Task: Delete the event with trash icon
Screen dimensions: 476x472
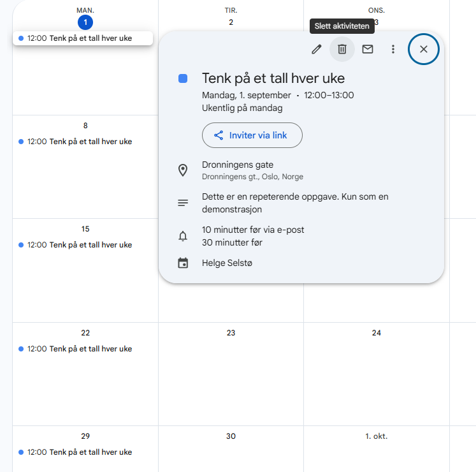Action: 342,49
